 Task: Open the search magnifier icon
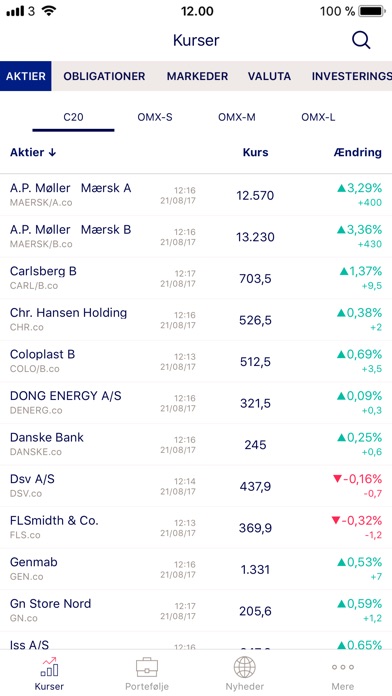(x=361, y=40)
